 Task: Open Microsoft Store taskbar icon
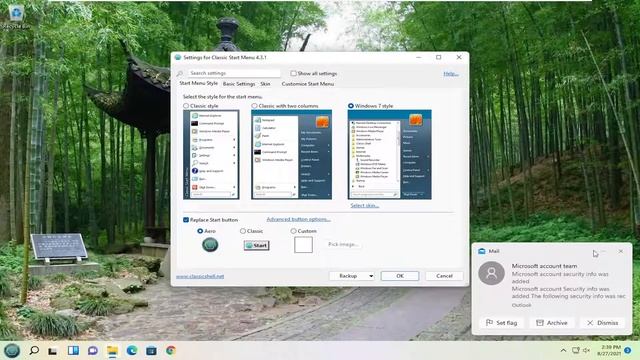pos(151,350)
